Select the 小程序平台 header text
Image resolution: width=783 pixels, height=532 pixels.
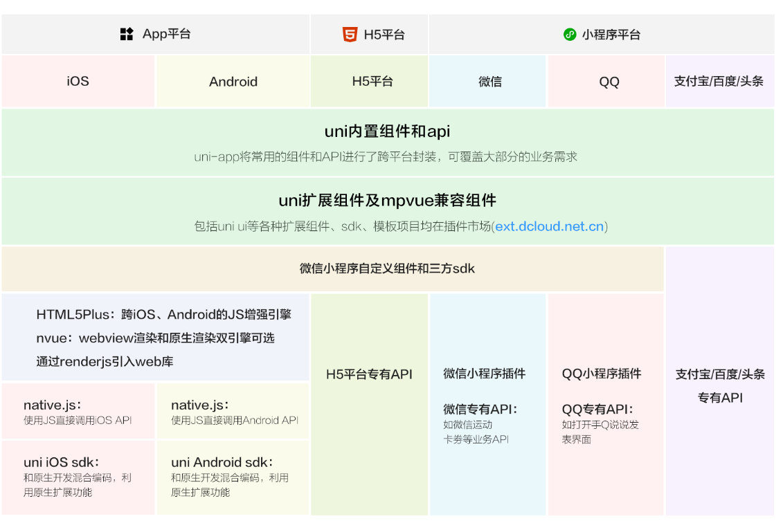coord(611,35)
